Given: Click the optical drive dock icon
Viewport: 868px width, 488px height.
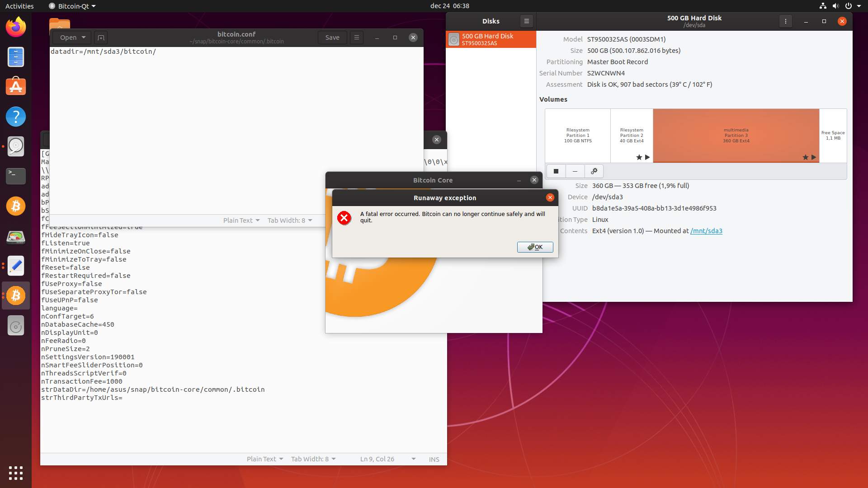Looking at the screenshot, I should pos(16,325).
